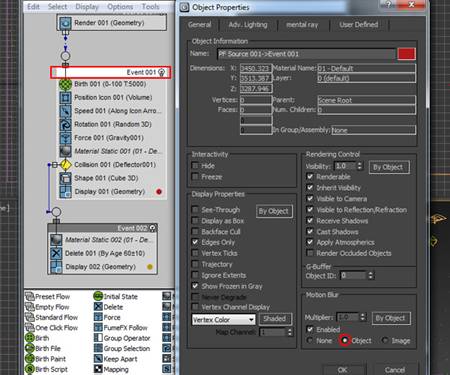Click the Shaded button

[275, 319]
